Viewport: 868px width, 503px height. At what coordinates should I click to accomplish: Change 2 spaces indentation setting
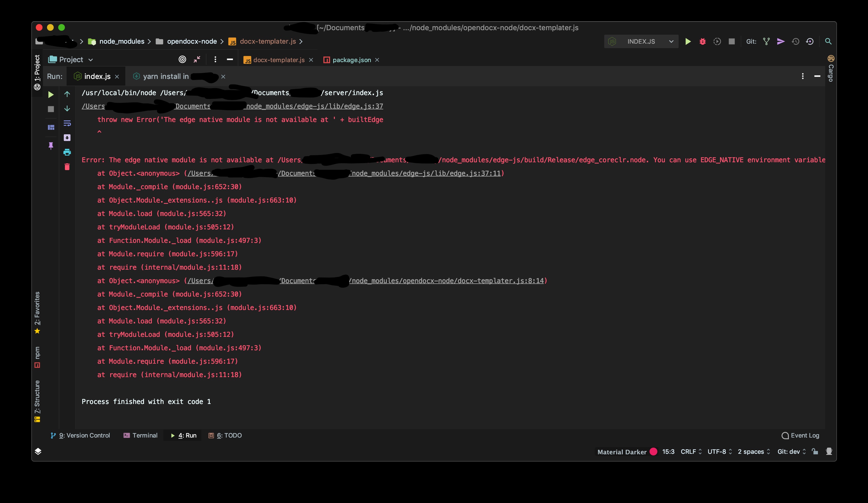754,451
